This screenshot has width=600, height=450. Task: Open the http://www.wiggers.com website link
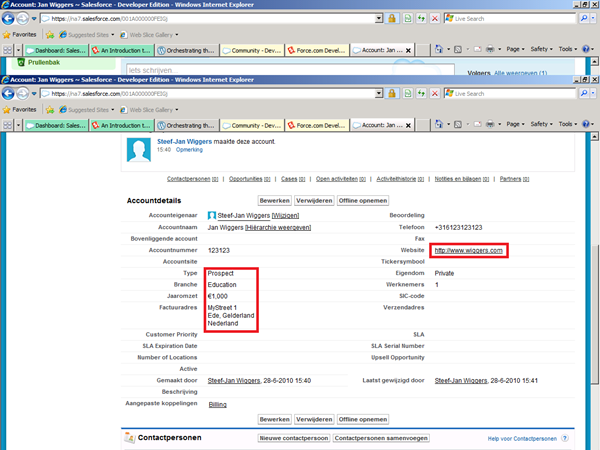coord(468,251)
